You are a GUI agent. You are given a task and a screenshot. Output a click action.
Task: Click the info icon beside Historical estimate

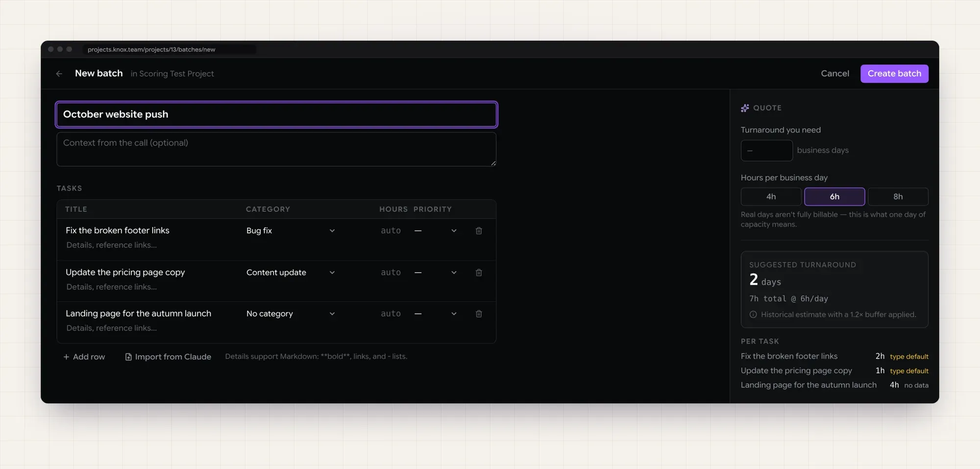click(x=753, y=314)
